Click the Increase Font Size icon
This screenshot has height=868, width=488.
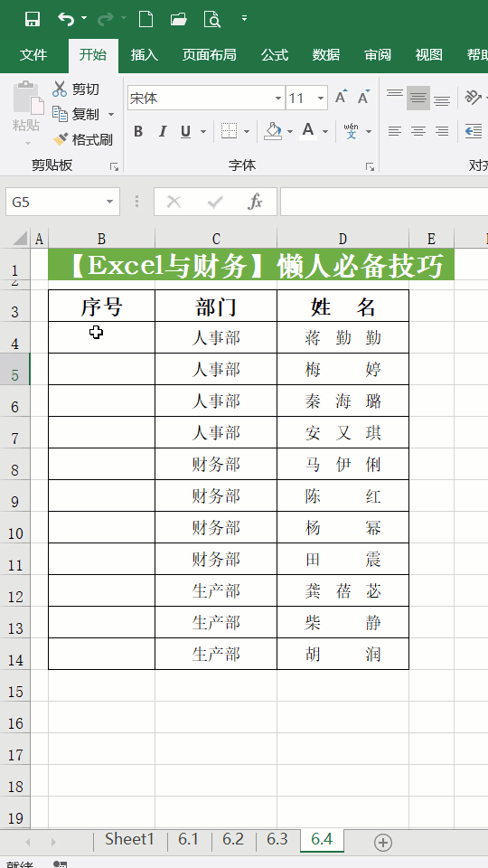tap(342, 97)
